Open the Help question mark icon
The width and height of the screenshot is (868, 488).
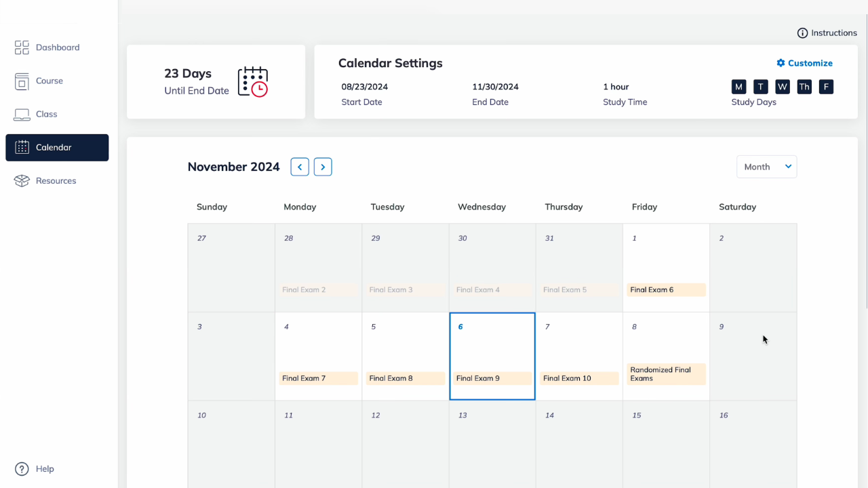pyautogui.click(x=22, y=469)
